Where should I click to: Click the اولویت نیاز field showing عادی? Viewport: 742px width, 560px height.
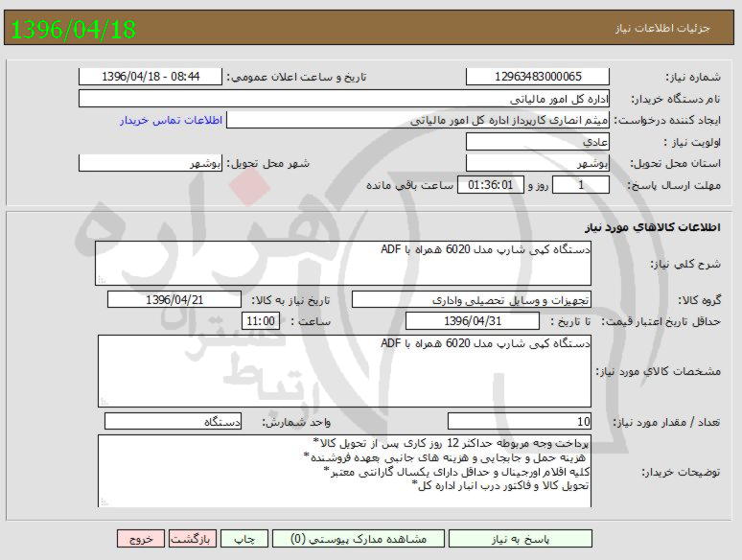(537, 141)
